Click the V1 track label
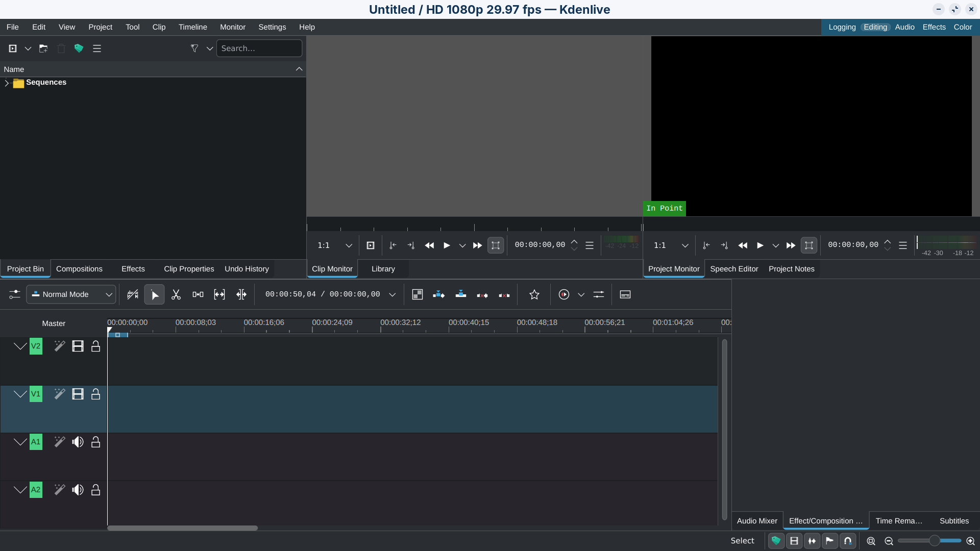 (x=36, y=394)
